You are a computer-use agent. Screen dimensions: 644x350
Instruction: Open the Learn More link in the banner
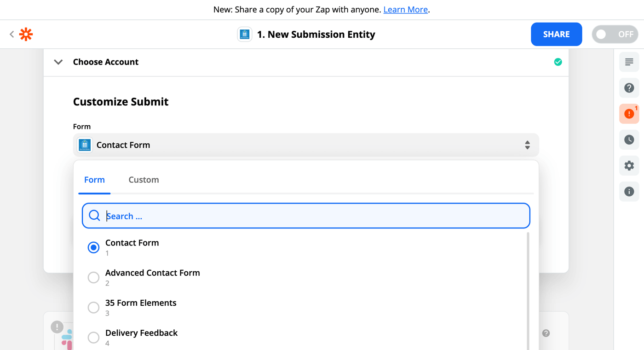[x=405, y=9]
